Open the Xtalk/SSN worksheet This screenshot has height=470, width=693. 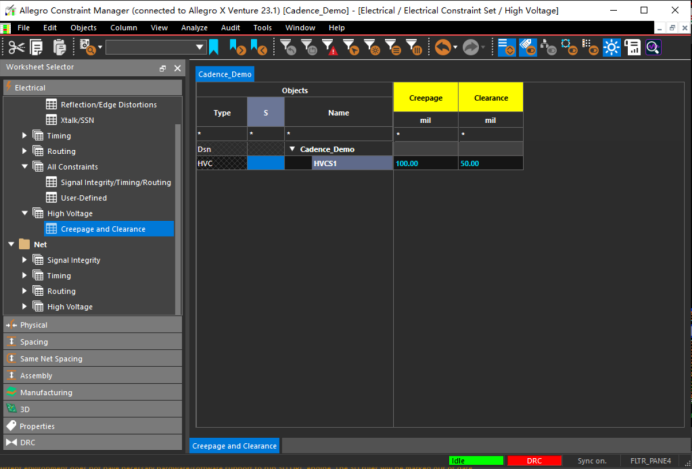(x=77, y=120)
